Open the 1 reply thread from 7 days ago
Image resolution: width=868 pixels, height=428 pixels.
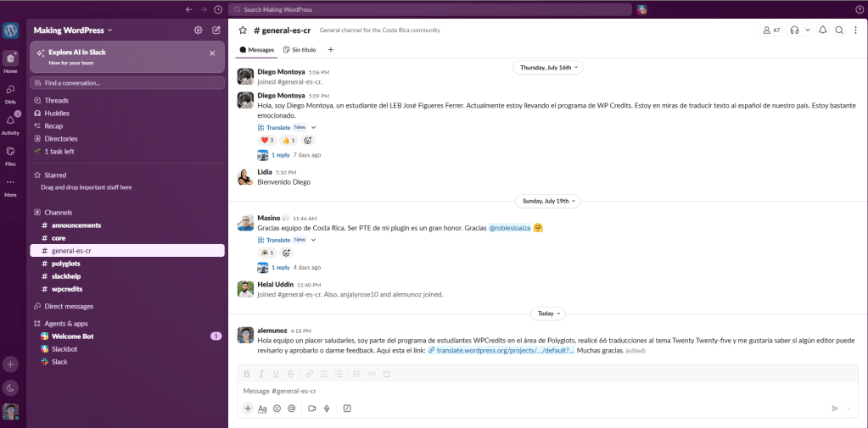(x=281, y=155)
